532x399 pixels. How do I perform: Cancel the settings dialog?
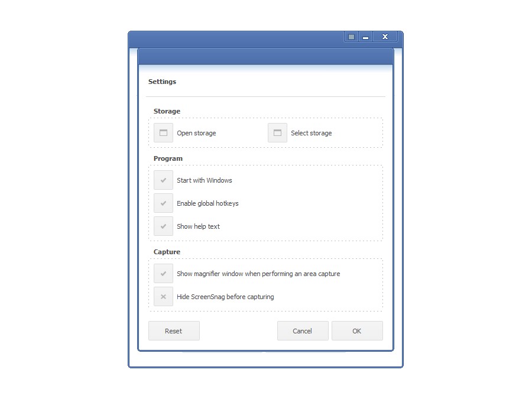point(303,330)
